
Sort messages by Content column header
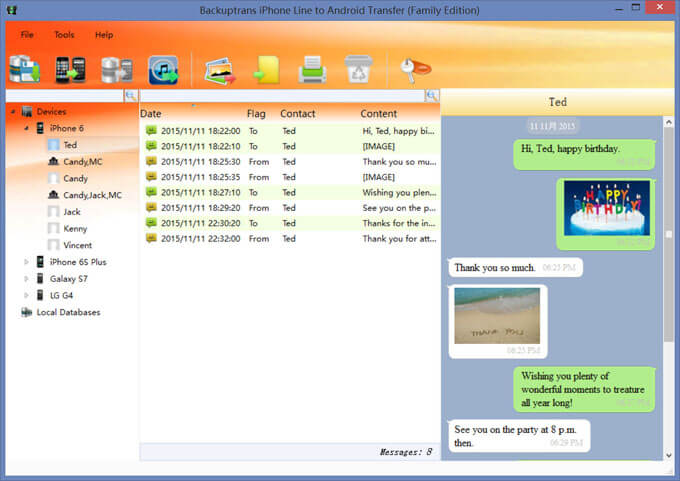(379, 114)
